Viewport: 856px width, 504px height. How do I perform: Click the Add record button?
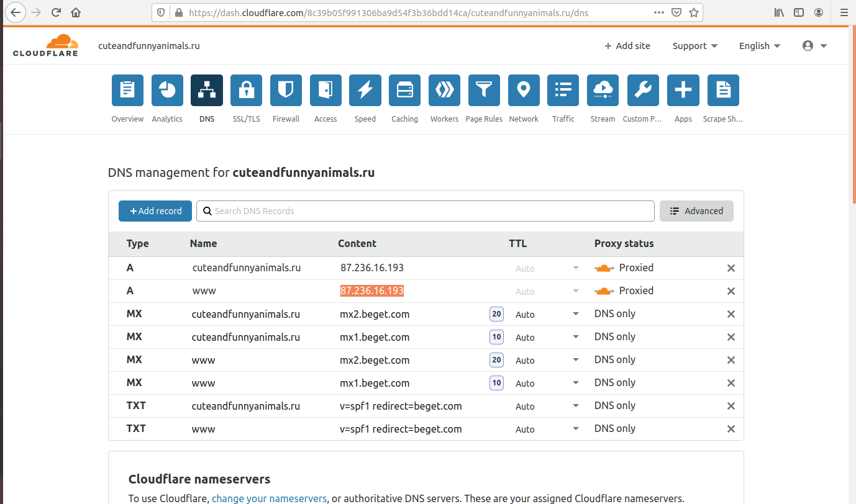(155, 211)
